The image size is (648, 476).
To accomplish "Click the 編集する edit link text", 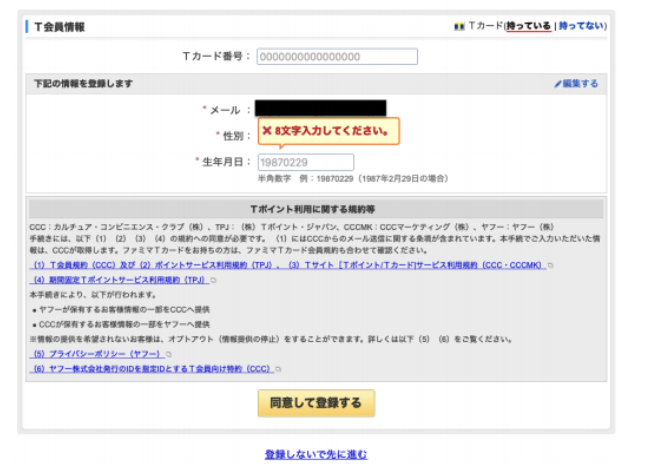I will coord(581,84).
